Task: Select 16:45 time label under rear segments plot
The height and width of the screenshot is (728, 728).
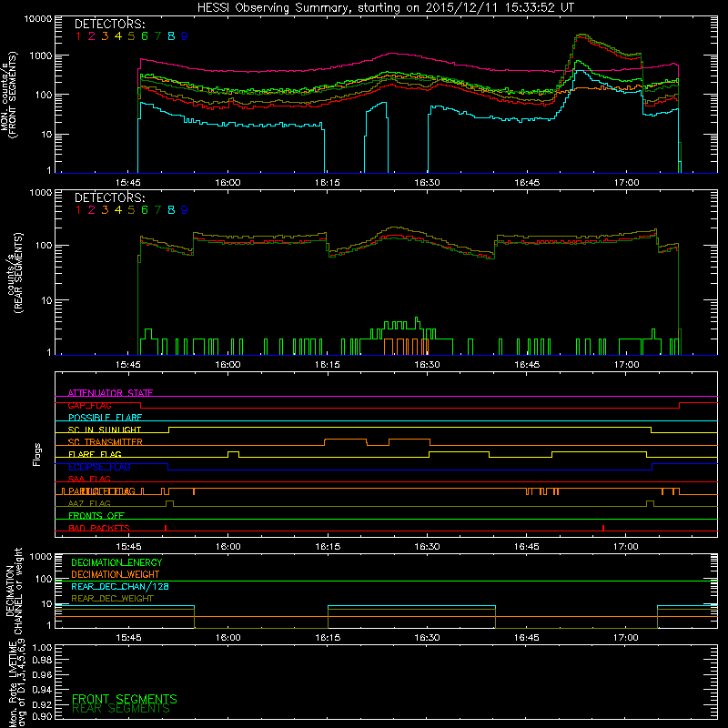Action: click(x=527, y=365)
